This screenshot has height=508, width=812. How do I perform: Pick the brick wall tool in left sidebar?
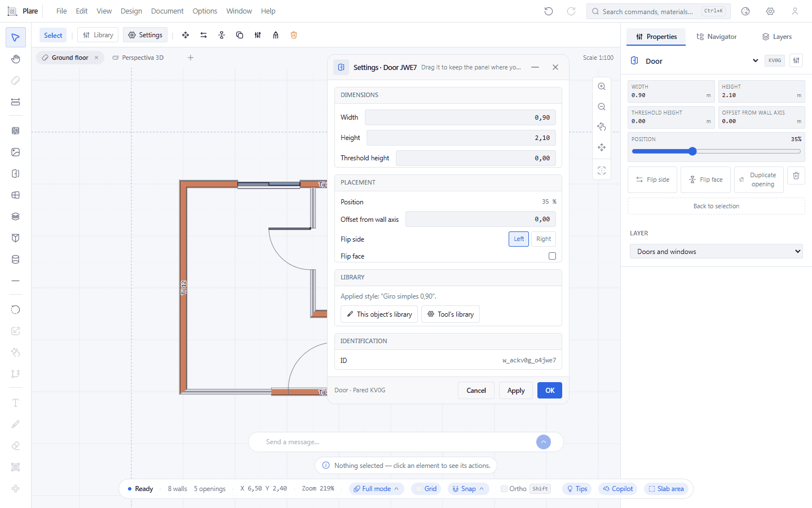16,130
